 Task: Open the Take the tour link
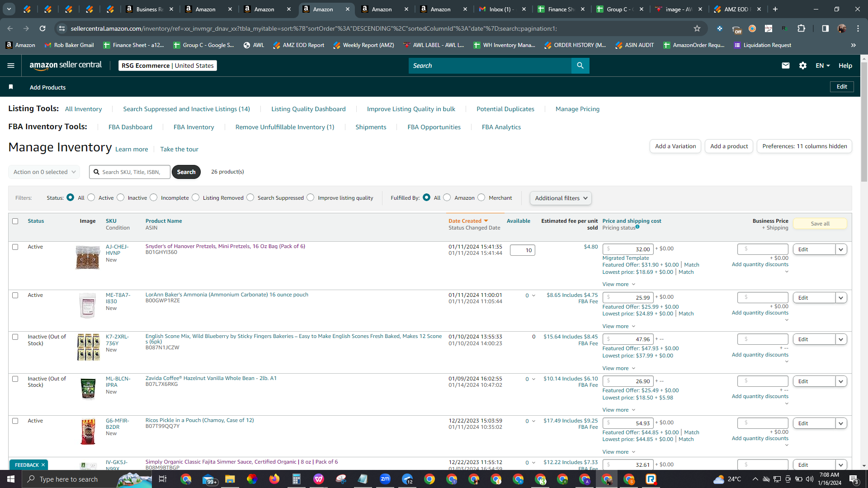pos(179,149)
